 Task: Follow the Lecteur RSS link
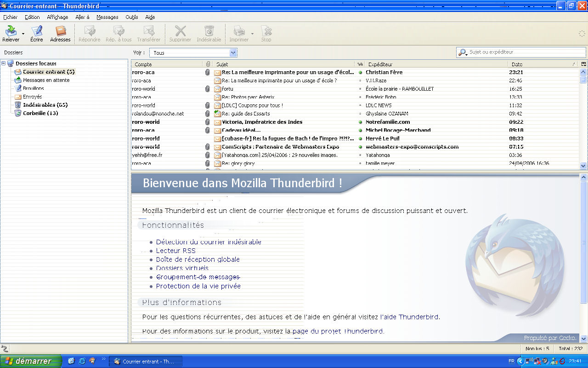pos(175,251)
